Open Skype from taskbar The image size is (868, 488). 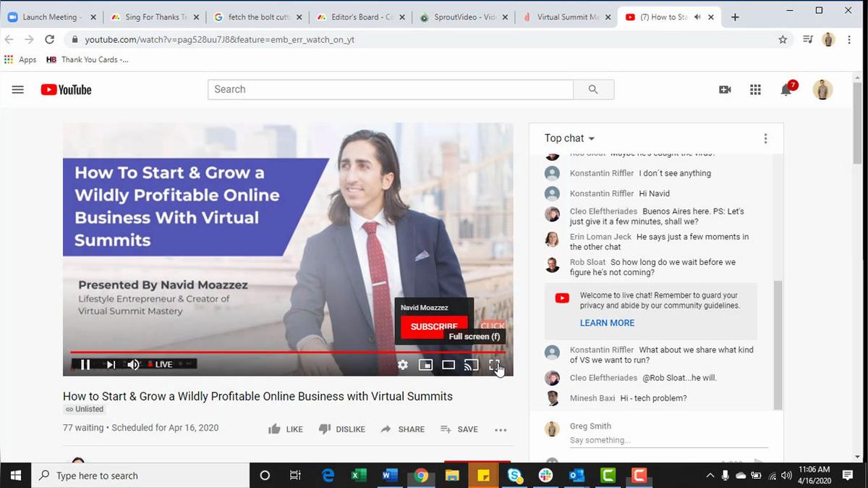click(x=515, y=476)
